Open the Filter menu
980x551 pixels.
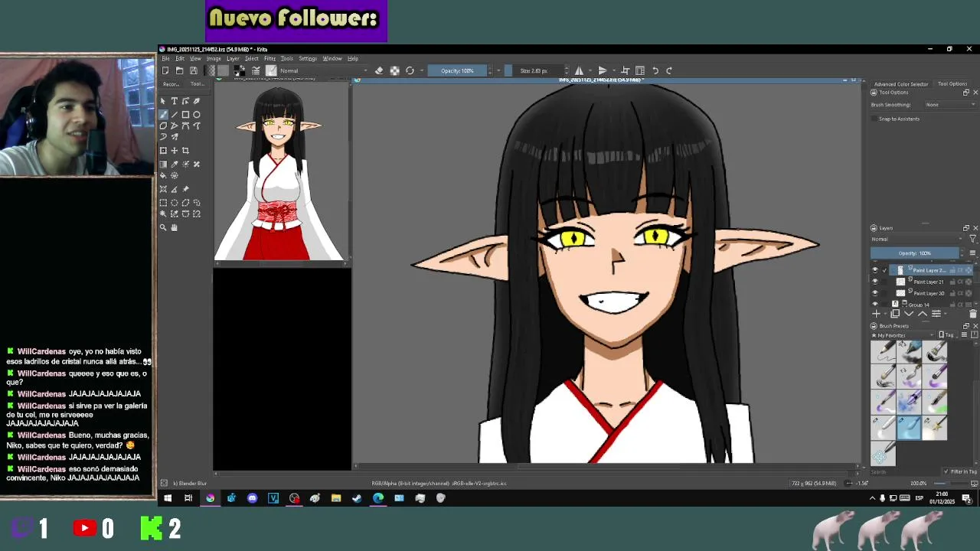click(269, 59)
